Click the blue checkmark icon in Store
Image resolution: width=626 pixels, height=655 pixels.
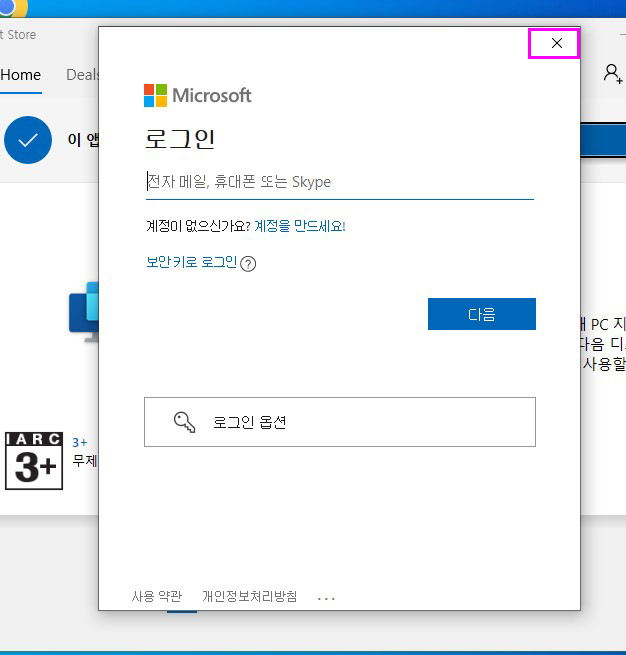(28, 140)
